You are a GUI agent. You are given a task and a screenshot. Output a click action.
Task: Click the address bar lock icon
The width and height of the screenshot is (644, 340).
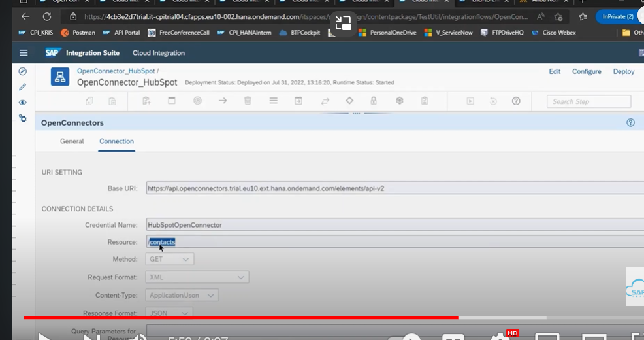click(x=73, y=17)
